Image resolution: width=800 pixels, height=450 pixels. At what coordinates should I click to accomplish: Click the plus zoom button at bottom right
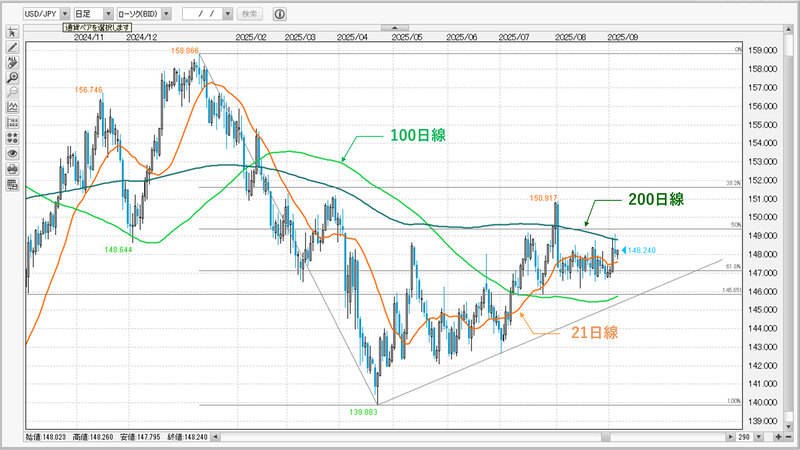[778, 437]
